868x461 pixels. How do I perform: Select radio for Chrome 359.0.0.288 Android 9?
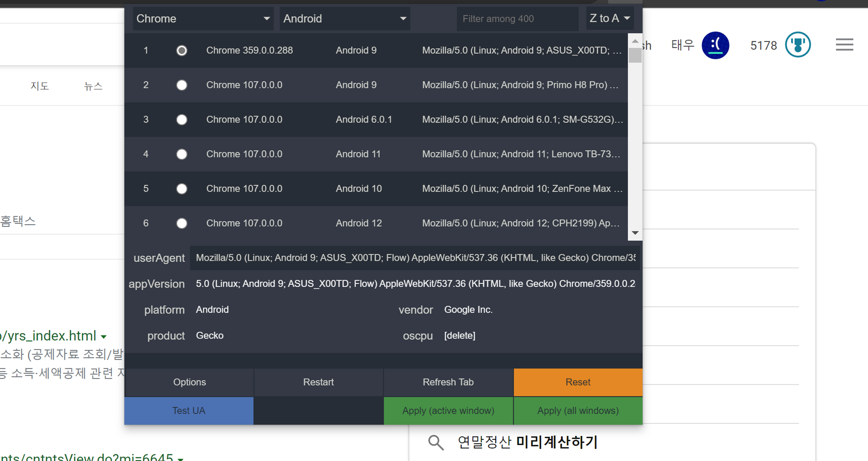[x=182, y=51]
